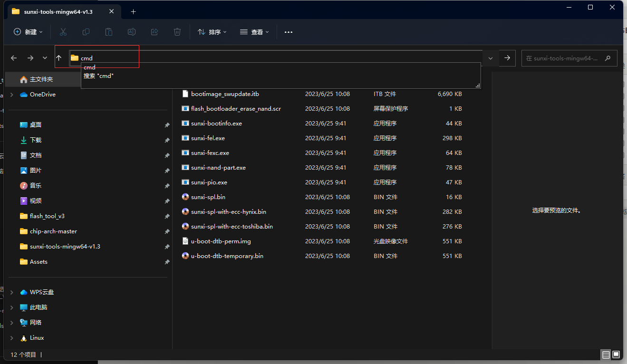Click the search magnifier icon
Image resolution: width=627 pixels, height=364 pixels.
(x=608, y=58)
